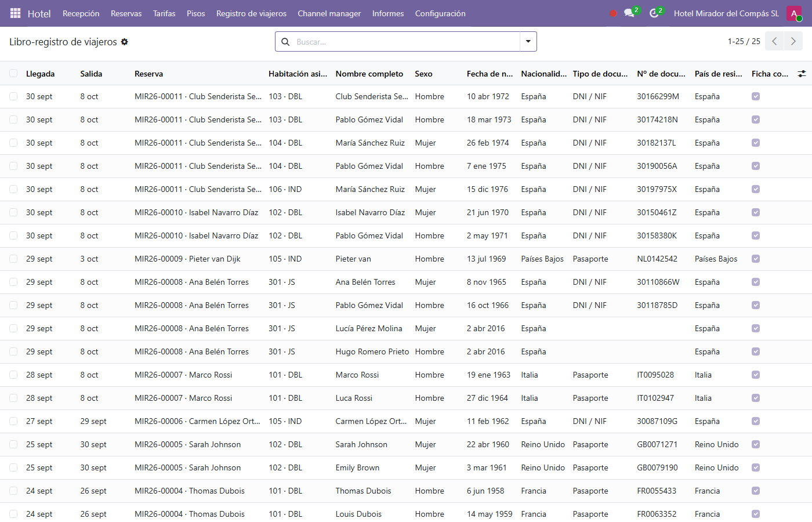Click the name Luca Rossi
Screen dimensions: 812x522
(354, 398)
